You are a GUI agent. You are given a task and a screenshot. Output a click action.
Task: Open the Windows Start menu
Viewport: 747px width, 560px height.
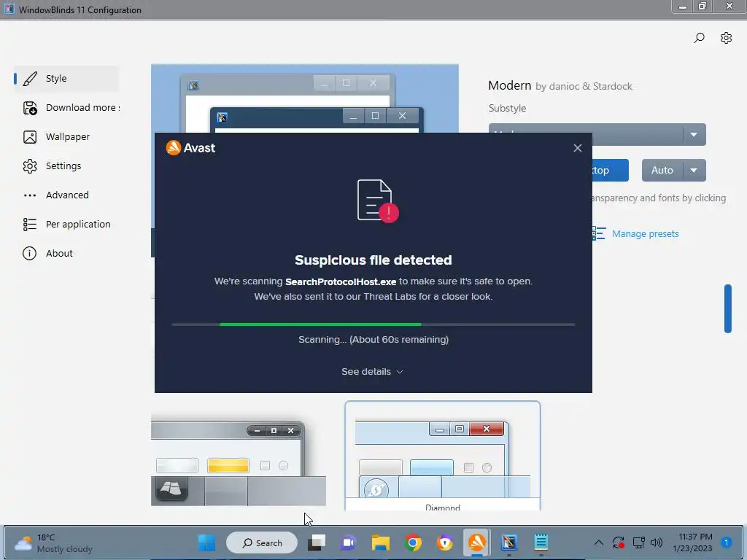click(x=206, y=542)
